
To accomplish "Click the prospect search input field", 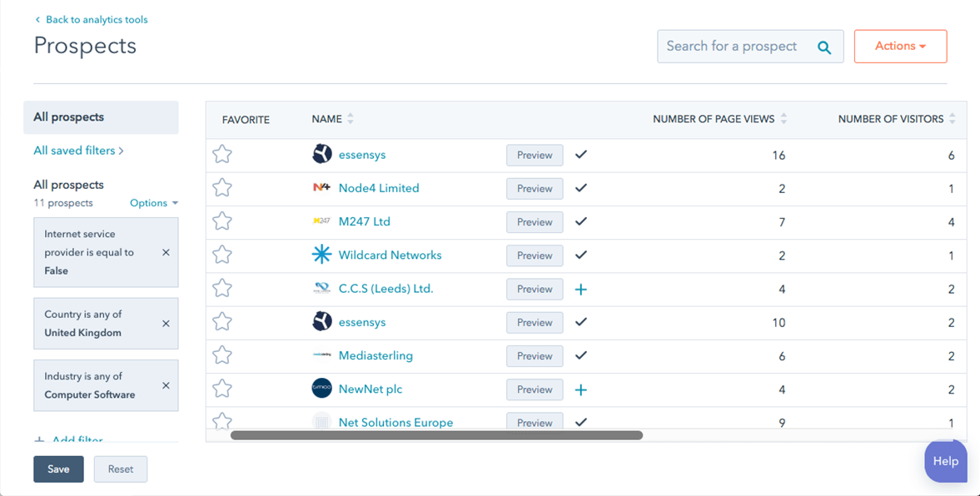I will coord(741,47).
